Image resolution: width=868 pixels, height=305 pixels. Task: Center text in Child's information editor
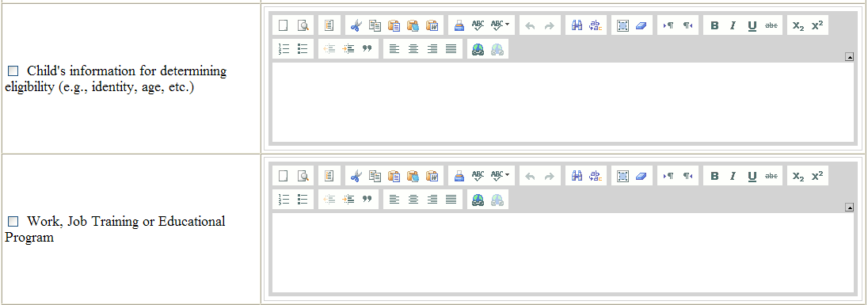coord(413,48)
